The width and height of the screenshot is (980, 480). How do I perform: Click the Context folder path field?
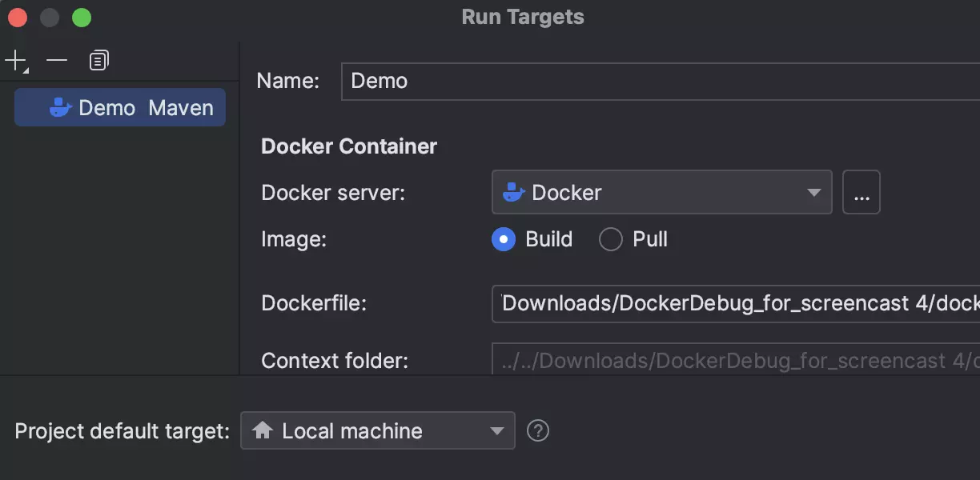click(x=735, y=361)
